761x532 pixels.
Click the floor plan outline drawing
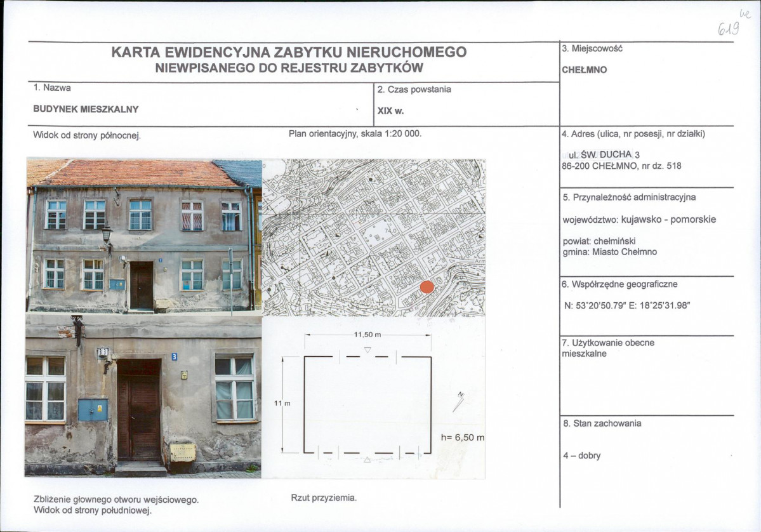point(367,405)
